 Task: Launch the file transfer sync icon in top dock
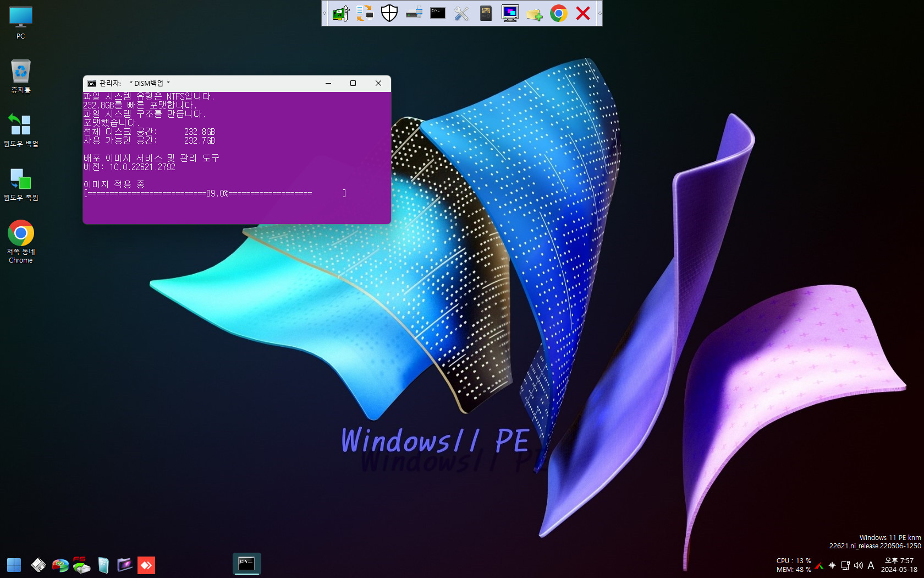point(365,13)
